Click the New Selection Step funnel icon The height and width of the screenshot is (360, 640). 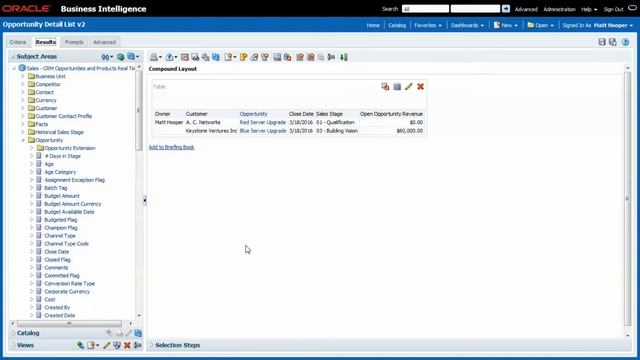(265, 57)
